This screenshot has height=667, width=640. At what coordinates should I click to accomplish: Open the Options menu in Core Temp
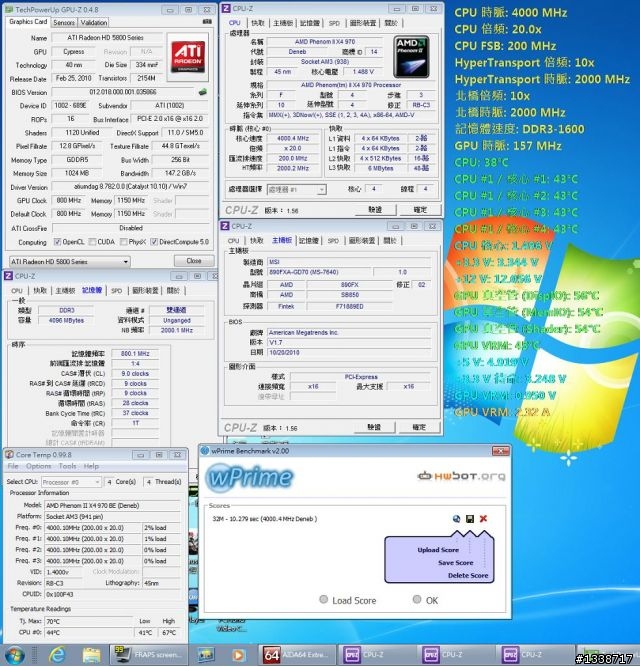pyautogui.click(x=38, y=466)
